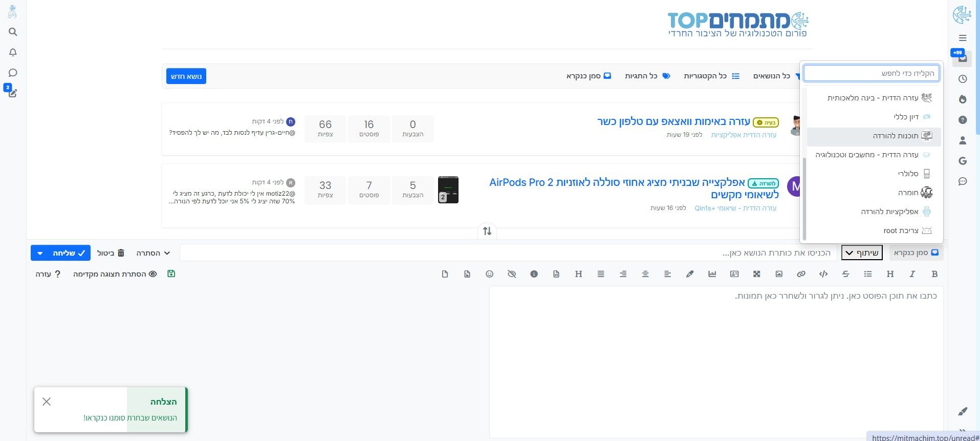Open the כל הנושאים filter dropdown
980x441 pixels.
[776, 76]
